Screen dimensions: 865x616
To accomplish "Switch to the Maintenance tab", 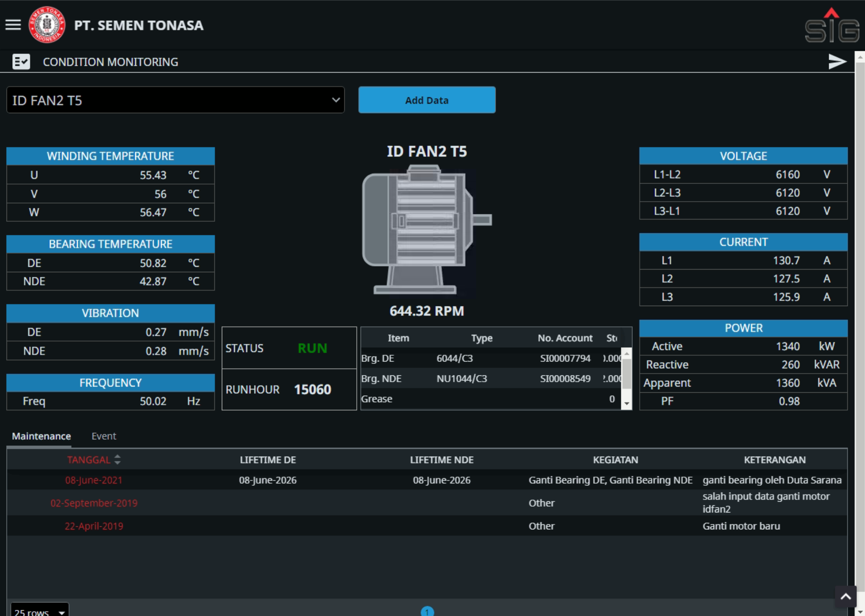I will click(41, 436).
